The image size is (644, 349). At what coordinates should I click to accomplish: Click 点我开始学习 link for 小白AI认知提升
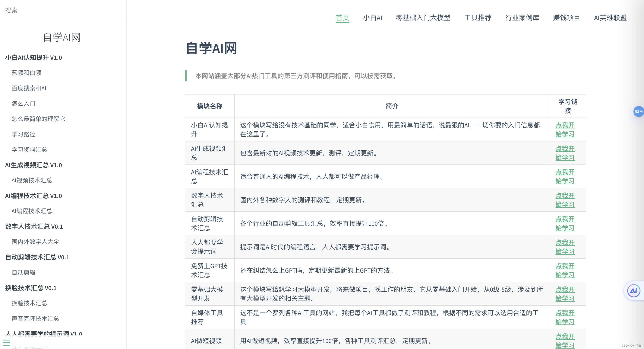point(565,129)
